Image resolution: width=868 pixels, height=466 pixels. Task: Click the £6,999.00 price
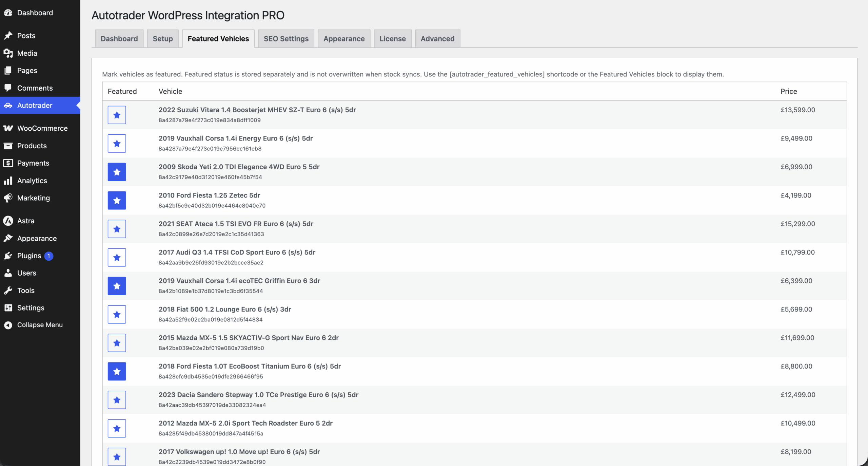point(796,167)
